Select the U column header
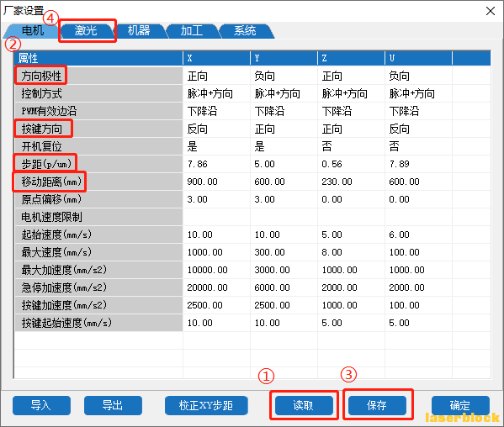Screen dimensions: 504x427 418,58
